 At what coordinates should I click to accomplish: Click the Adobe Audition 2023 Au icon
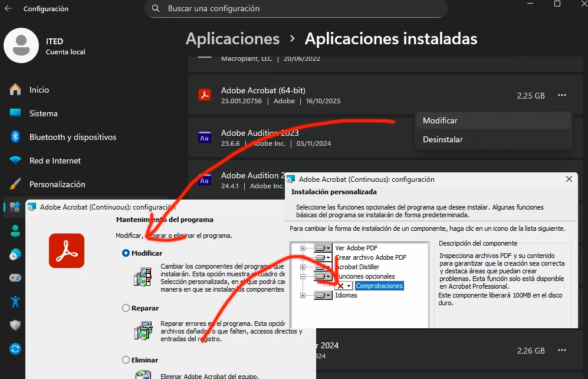tap(205, 138)
